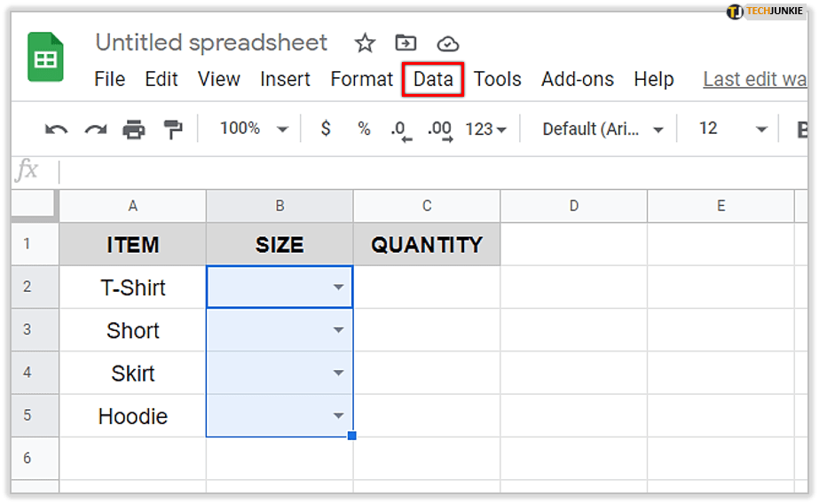Open the Default font dropdown
Viewport: 819px width, 504px height.
coord(603,130)
